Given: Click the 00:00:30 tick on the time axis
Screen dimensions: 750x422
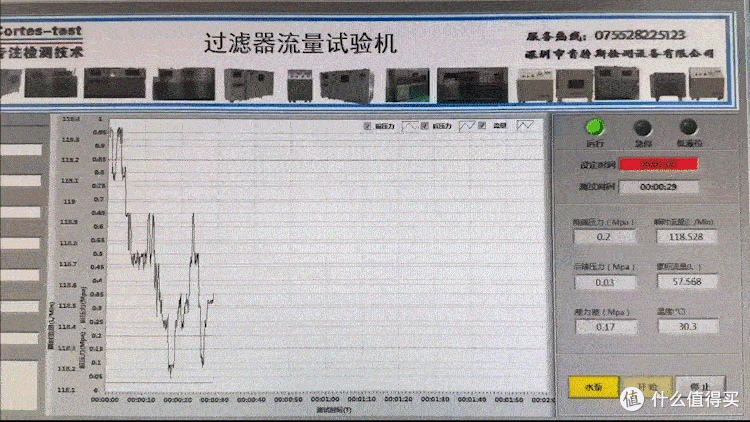Looking at the screenshot, I should pos(214,400).
